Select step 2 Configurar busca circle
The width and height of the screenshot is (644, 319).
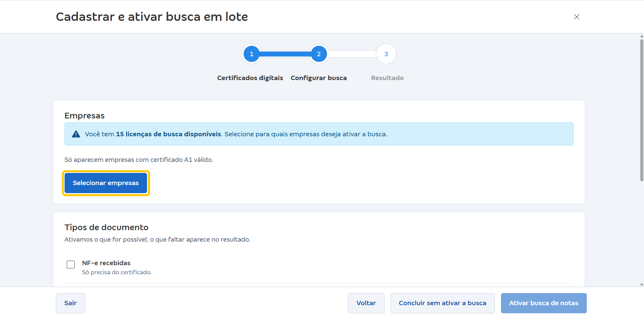click(x=319, y=54)
